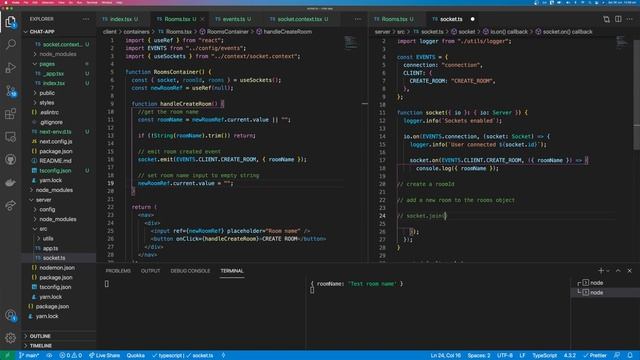Click the errors and warnings count
The width and height of the screenshot is (640, 360).
coord(71,356)
